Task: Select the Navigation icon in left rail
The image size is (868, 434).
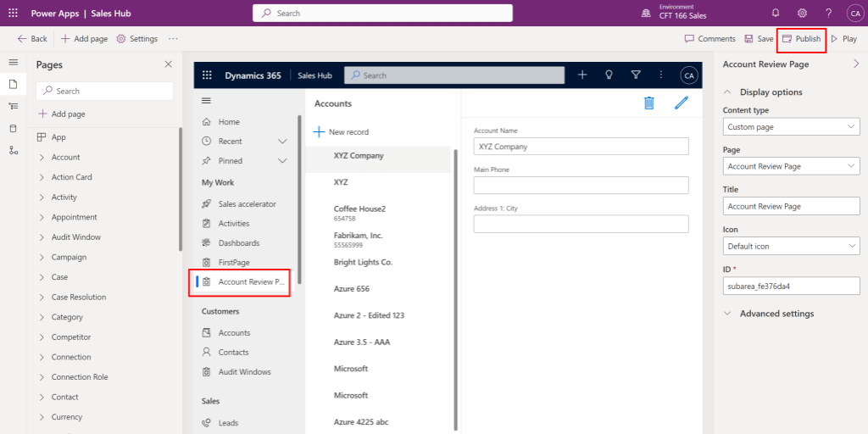Action: [x=14, y=106]
